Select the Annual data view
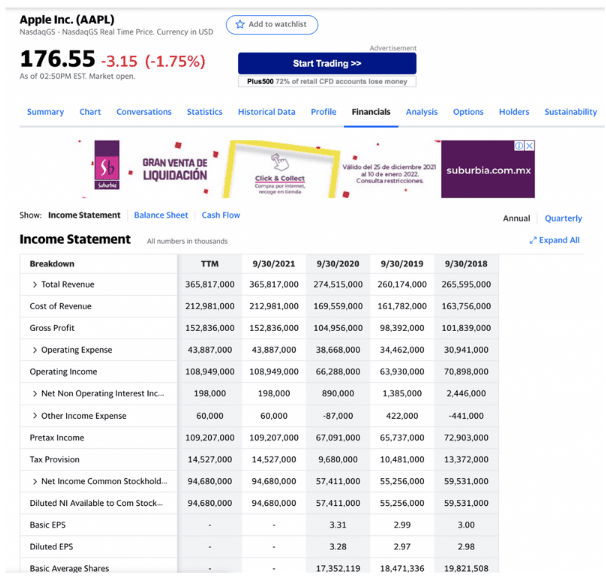Screen dimensions: 606x577 pos(516,218)
